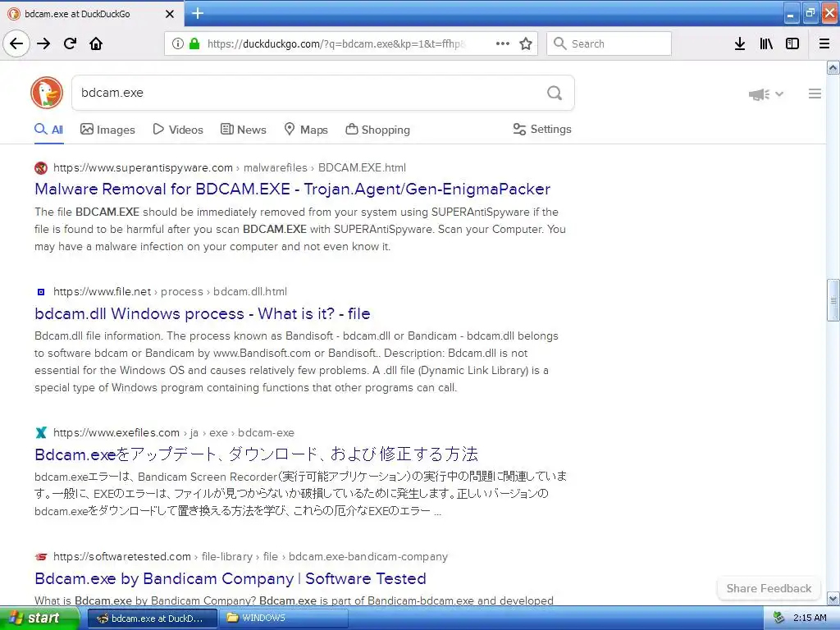Open a new browser tab
Screen dimensions: 840x630
pyautogui.click(x=197, y=13)
